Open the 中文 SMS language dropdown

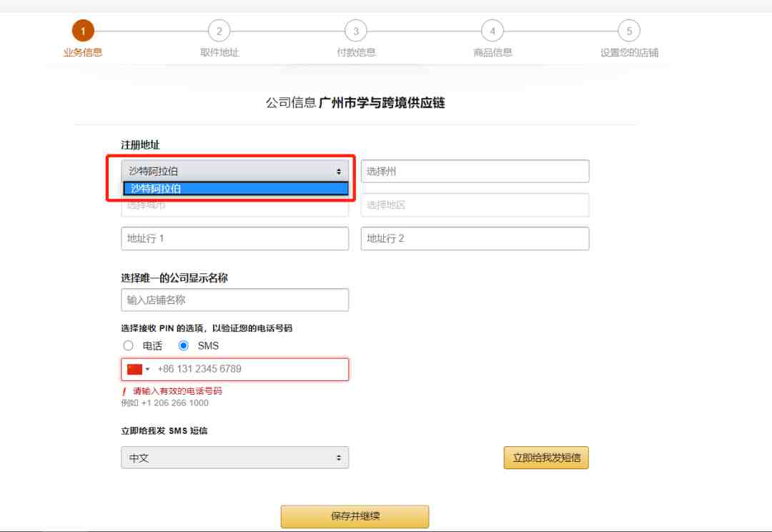(x=235, y=458)
